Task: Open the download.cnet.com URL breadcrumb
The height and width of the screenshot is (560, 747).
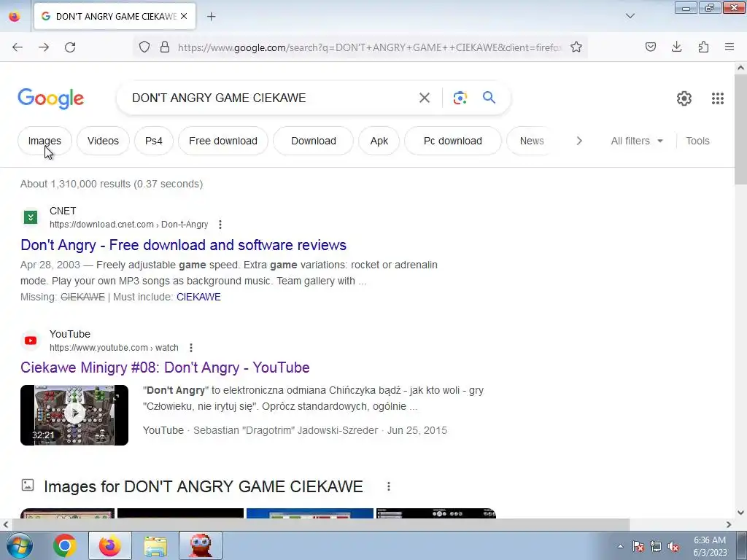Action: [128, 225]
